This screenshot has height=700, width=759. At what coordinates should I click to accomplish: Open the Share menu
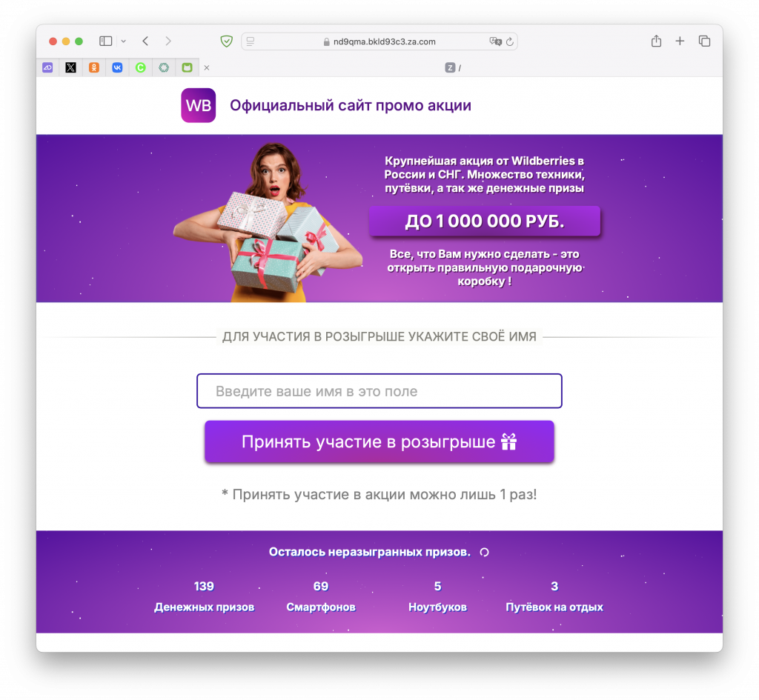(656, 41)
